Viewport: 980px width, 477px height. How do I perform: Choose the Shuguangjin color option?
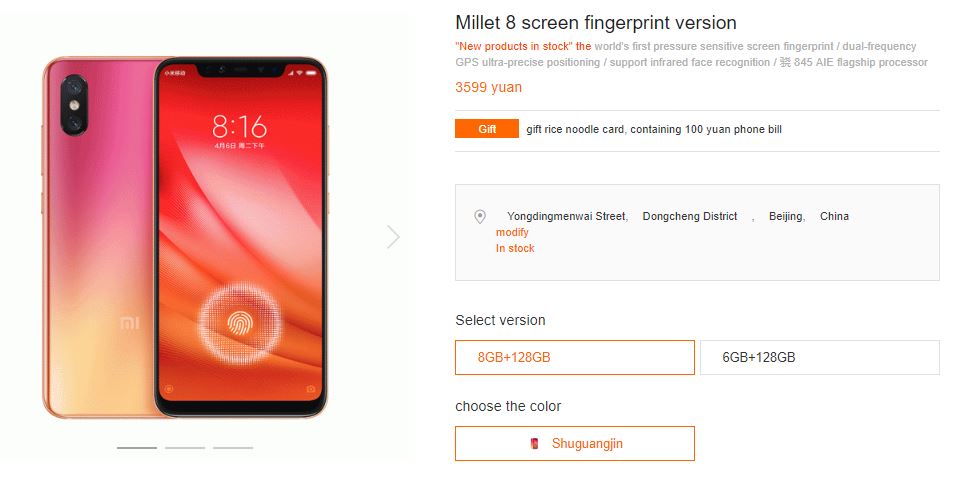point(574,444)
